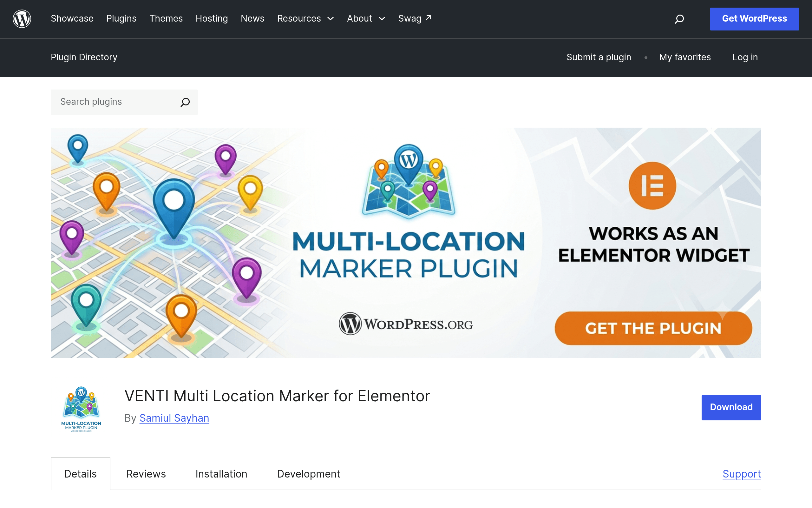Open author Samiul Sayhan profile link

pos(174,418)
